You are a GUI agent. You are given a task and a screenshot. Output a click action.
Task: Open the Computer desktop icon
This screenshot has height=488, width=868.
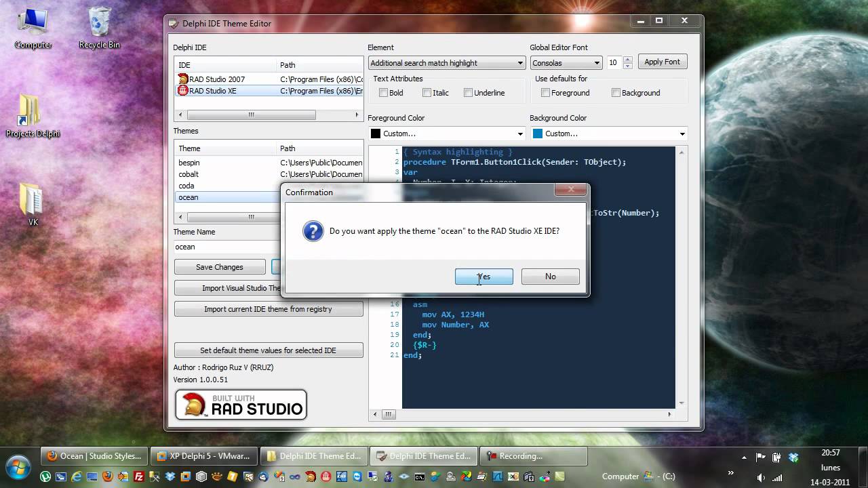click(x=33, y=28)
